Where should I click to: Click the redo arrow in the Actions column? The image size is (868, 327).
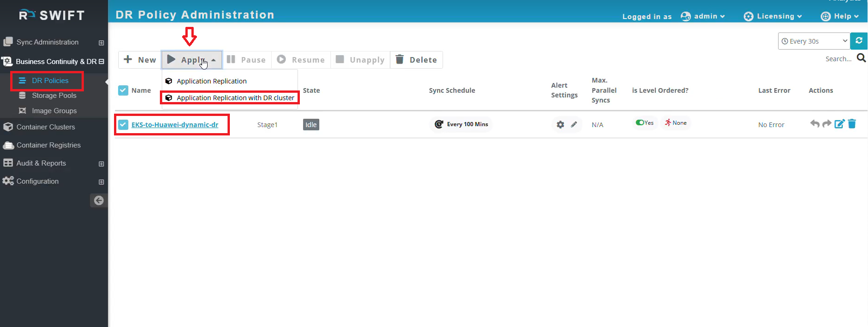click(x=827, y=124)
